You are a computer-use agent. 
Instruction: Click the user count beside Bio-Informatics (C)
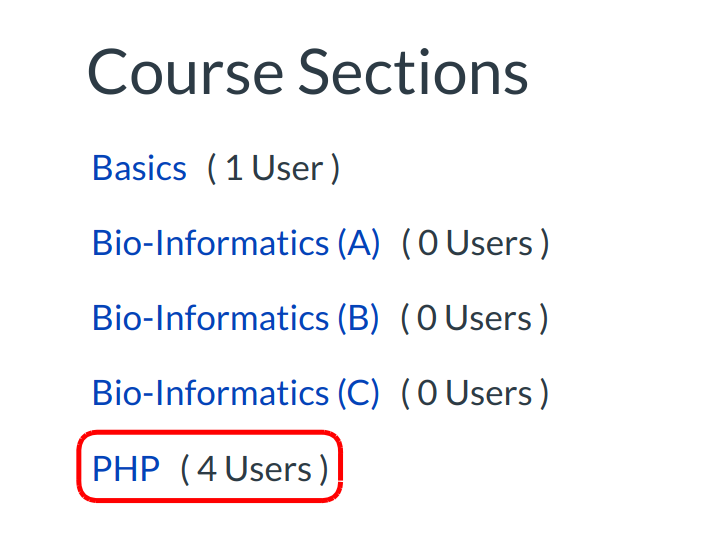pyautogui.click(x=475, y=393)
